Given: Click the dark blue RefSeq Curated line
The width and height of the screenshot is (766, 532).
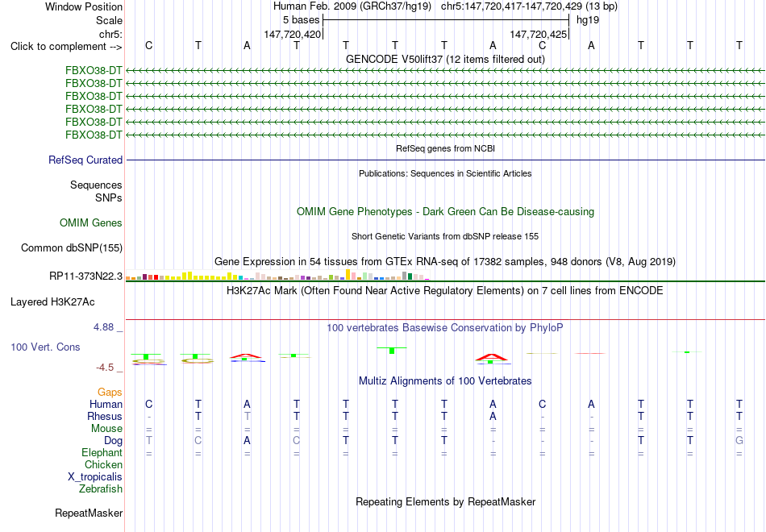Looking at the screenshot, I should pos(445,160).
